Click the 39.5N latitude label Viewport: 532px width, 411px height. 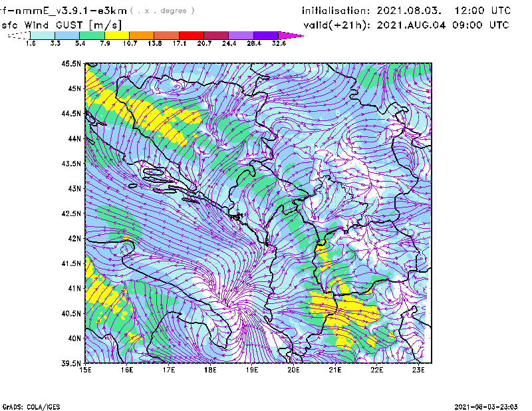point(71,363)
